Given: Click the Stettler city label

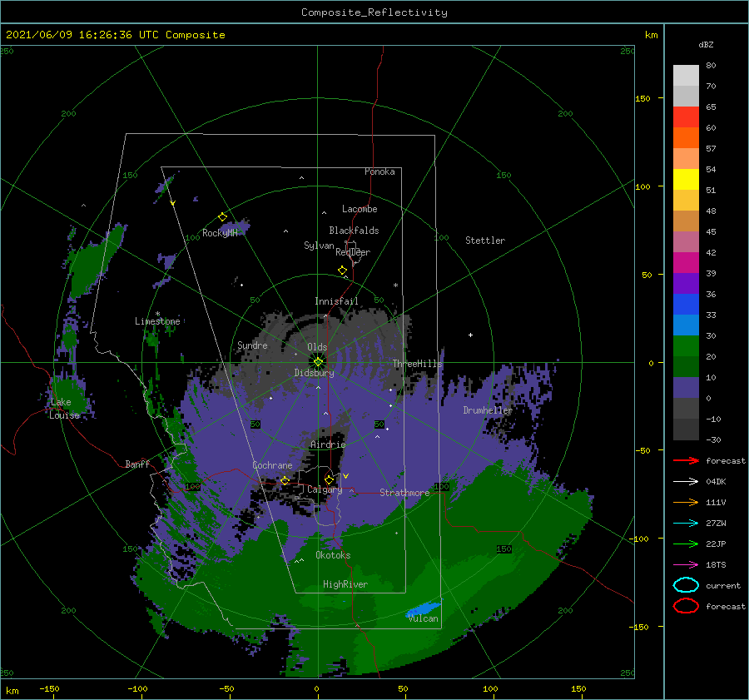Looking at the screenshot, I should click(x=485, y=241).
